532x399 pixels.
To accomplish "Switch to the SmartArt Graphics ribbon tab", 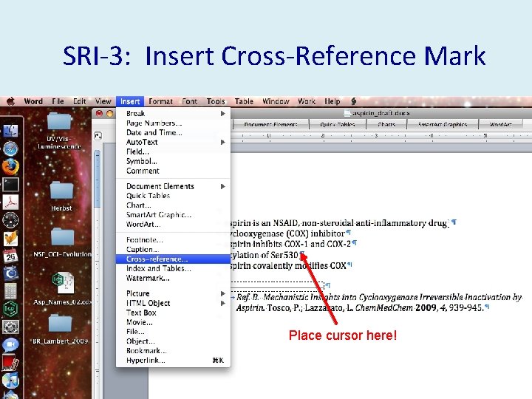I will (443, 125).
